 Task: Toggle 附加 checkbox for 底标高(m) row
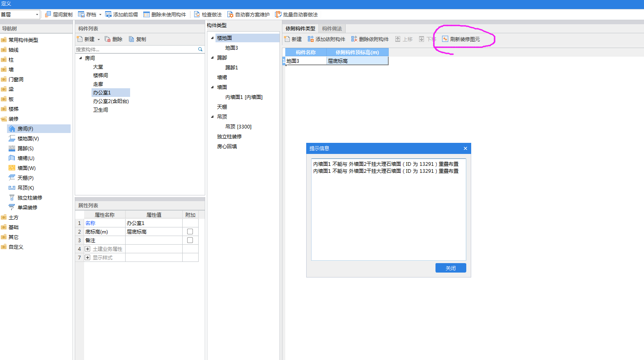point(190,232)
